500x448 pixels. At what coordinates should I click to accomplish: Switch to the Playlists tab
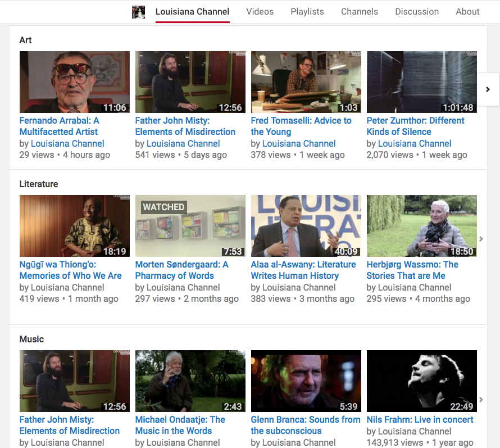coord(307,12)
